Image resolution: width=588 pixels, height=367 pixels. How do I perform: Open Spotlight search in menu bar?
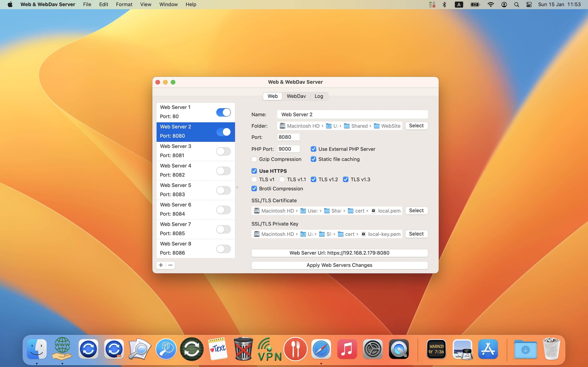point(517,5)
